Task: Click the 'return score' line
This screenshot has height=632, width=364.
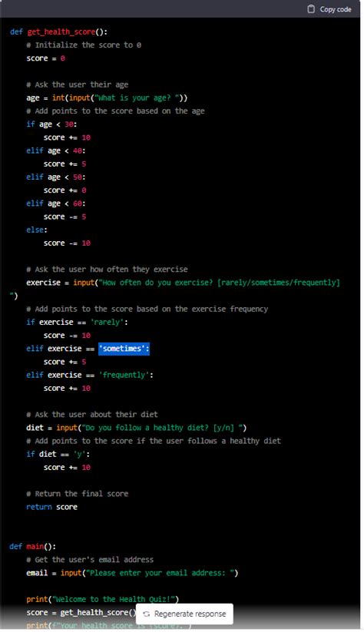Action: click(x=51, y=507)
